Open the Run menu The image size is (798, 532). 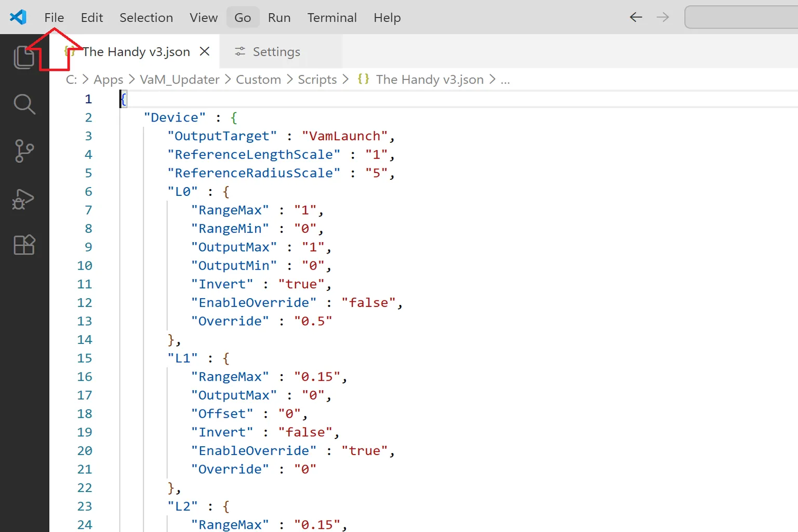(280, 18)
